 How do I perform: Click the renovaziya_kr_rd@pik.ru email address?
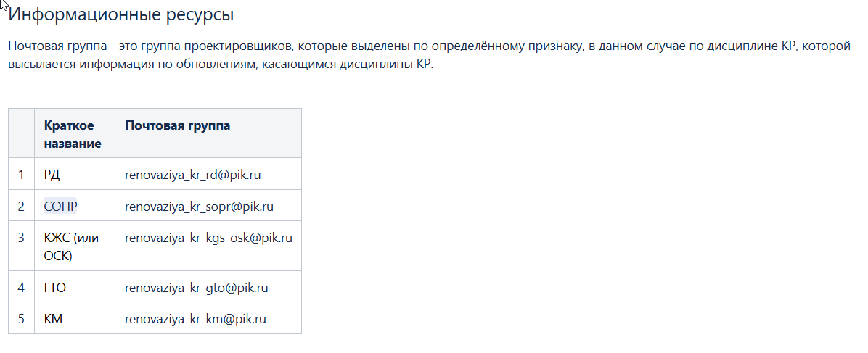coord(192,175)
